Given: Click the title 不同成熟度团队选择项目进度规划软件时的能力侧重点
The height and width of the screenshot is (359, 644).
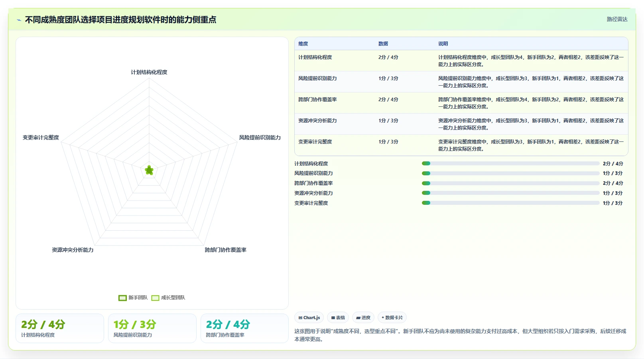Looking at the screenshot, I should pyautogui.click(x=120, y=20).
